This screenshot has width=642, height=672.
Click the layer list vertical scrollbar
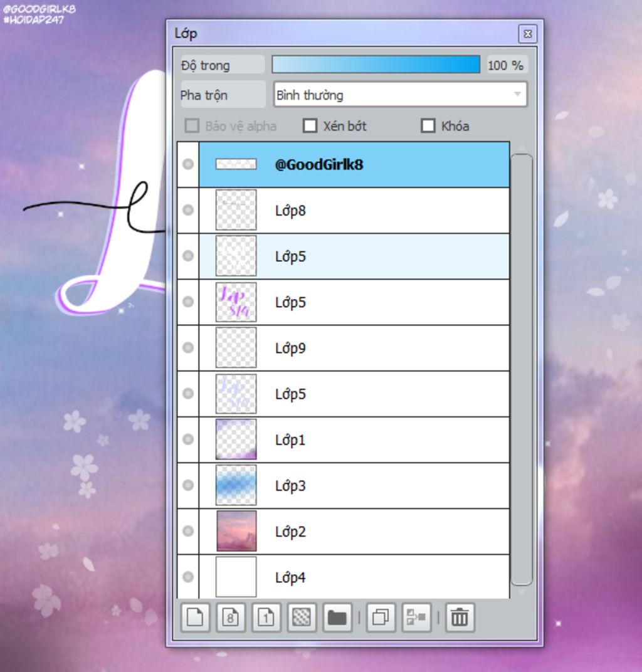(x=522, y=370)
